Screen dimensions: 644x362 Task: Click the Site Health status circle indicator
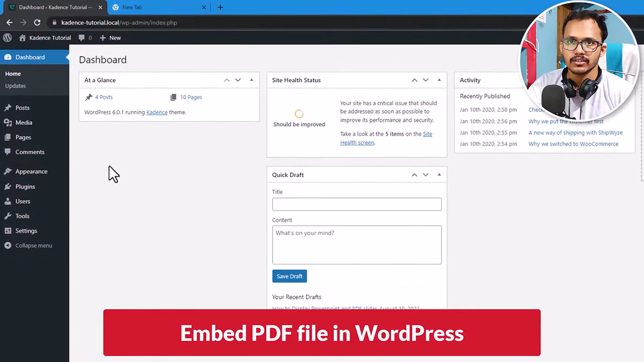click(299, 114)
